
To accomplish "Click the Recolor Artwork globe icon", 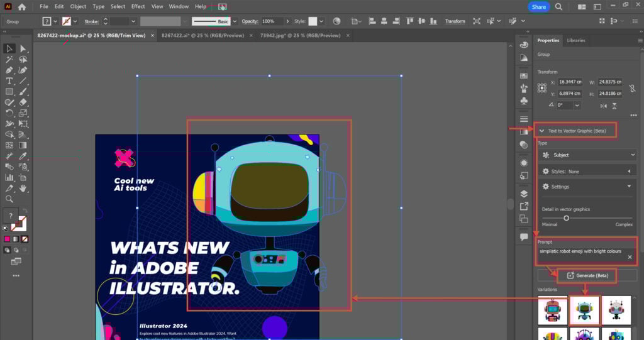I will pyautogui.click(x=336, y=21).
